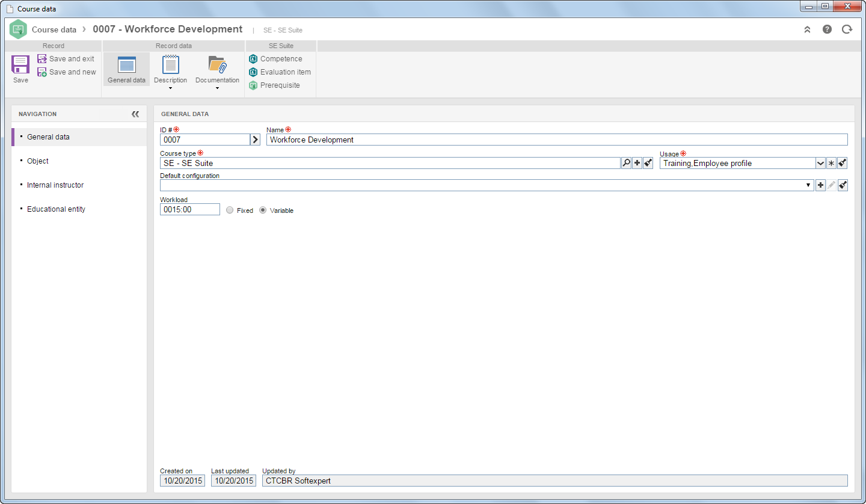Select General data in navigation
Viewport: 866px width, 504px height.
(79, 137)
